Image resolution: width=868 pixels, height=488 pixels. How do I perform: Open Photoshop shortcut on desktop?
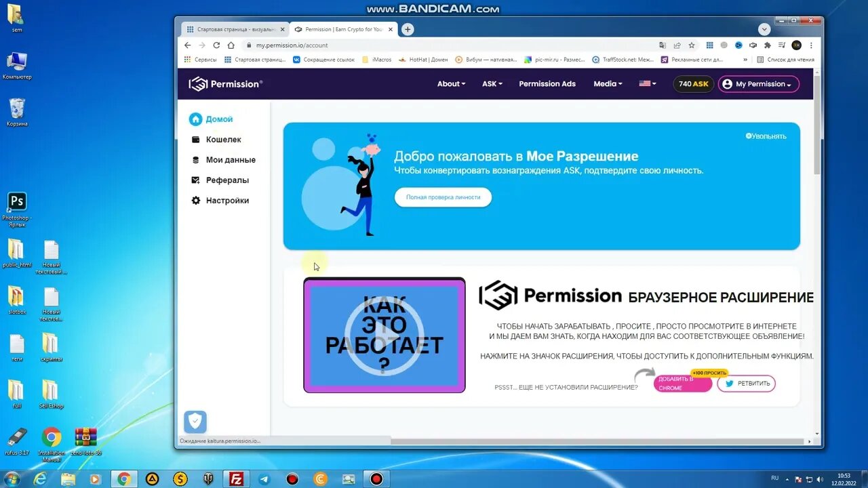click(17, 210)
